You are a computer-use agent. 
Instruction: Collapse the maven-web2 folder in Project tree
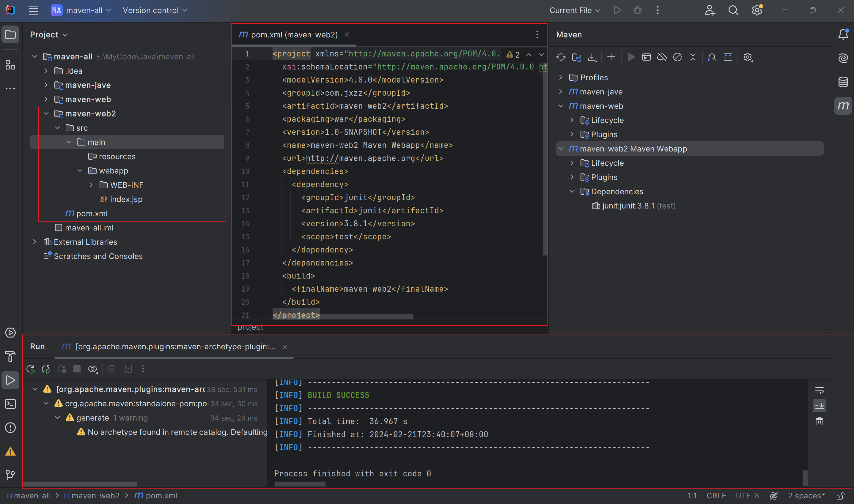point(47,113)
